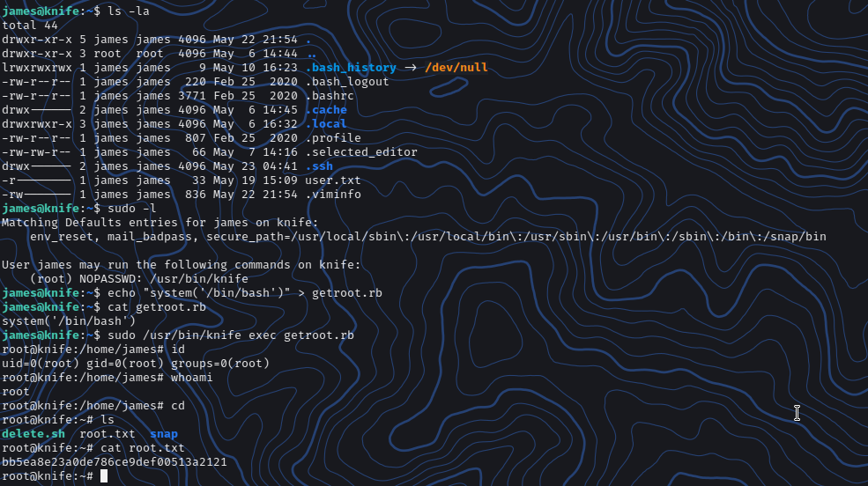The height and width of the screenshot is (486, 868).
Task: Click the echo system('/bin/bash') command line
Action: [245, 293]
